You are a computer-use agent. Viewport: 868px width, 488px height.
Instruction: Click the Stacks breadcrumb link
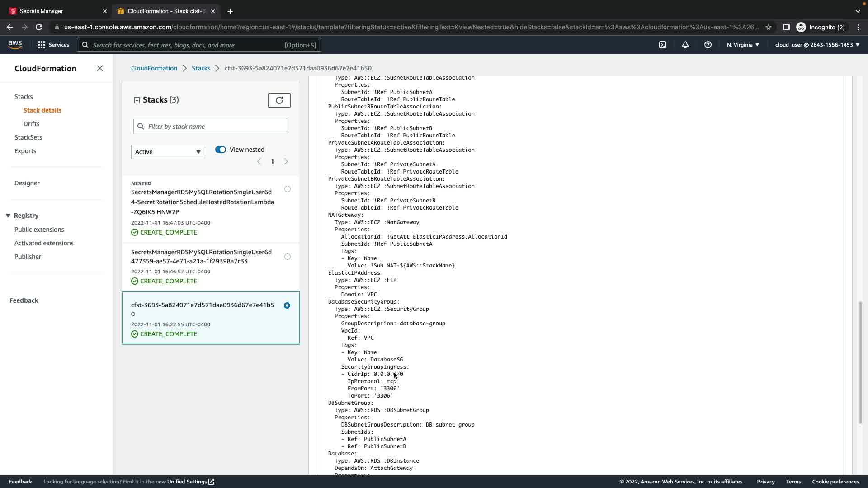pos(201,68)
